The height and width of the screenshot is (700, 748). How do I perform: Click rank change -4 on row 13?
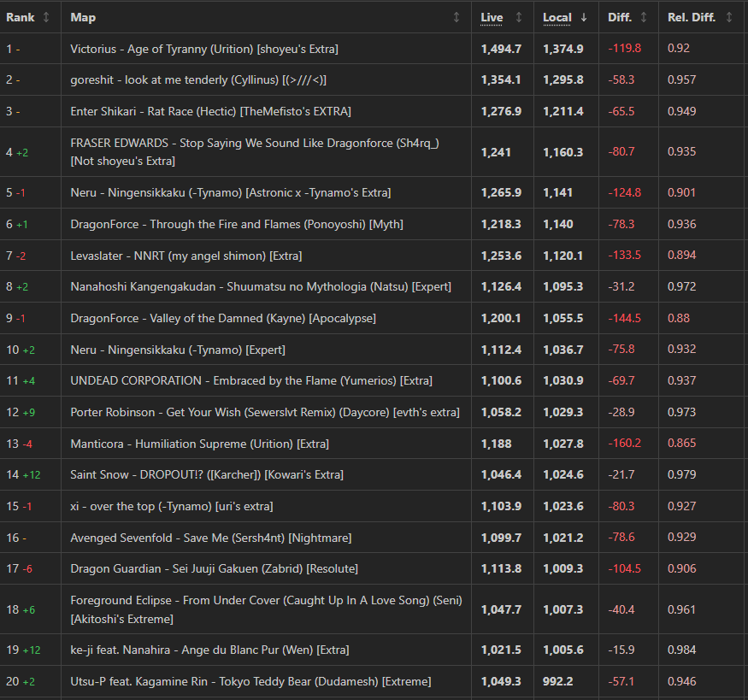[x=27, y=444]
